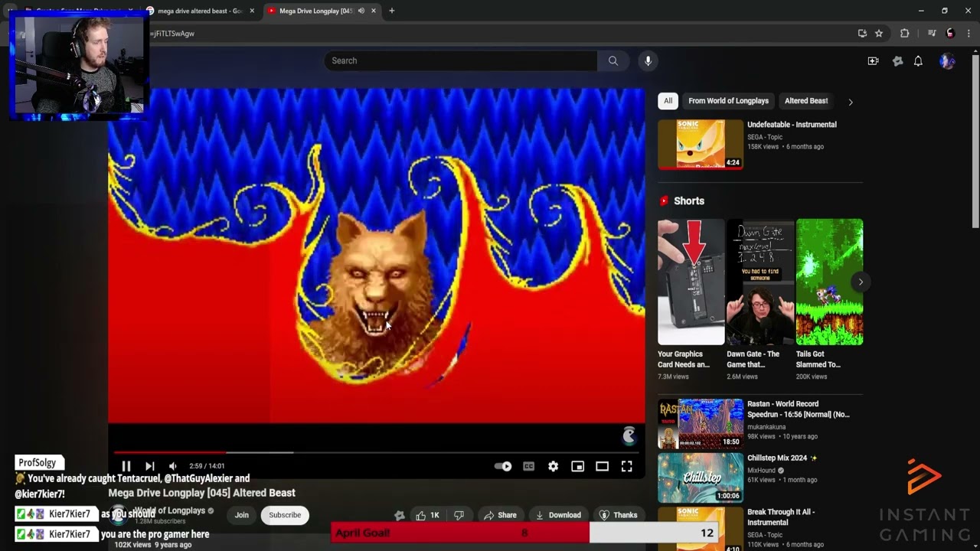
Task: Select the From World of Longplays chip
Action: click(x=728, y=101)
